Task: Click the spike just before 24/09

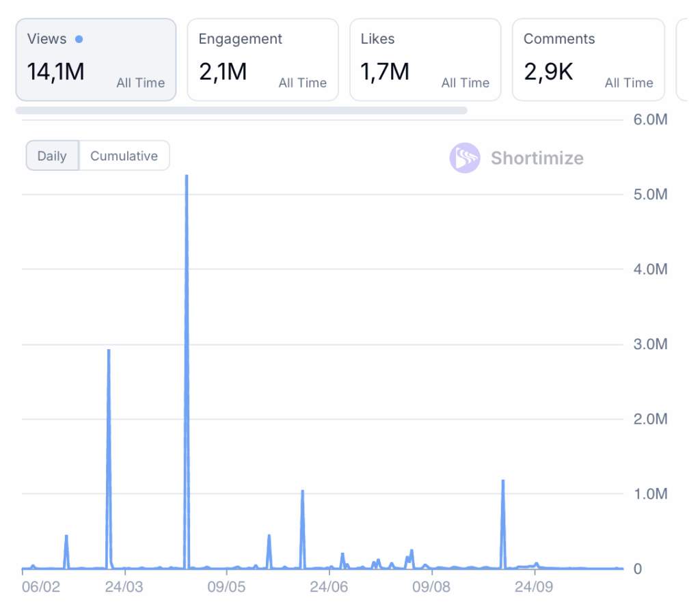Action: (503, 481)
